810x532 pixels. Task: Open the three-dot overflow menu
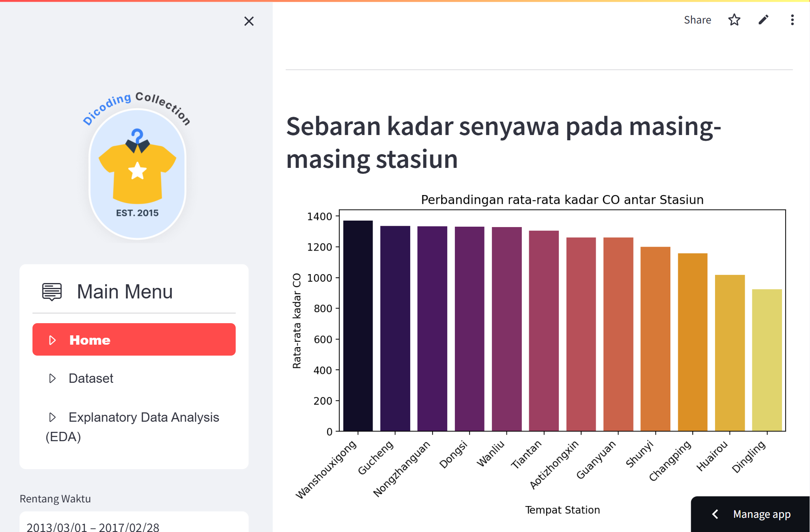[792, 20]
